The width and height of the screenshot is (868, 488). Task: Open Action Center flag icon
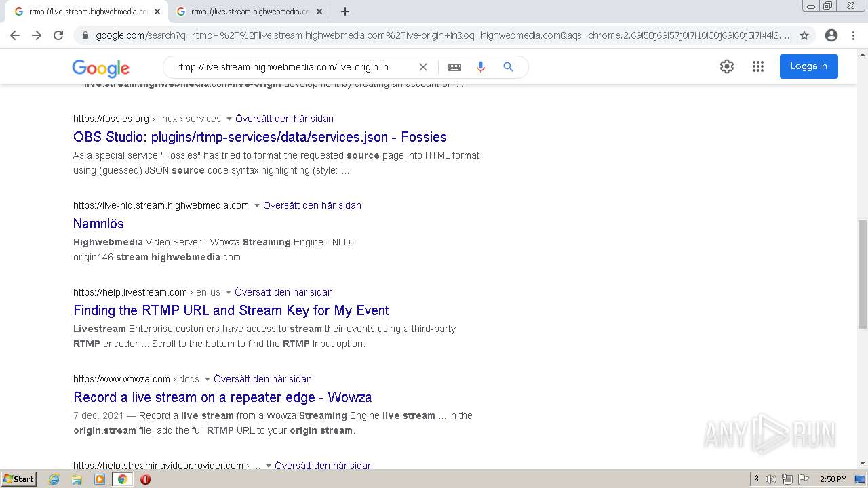(804, 479)
